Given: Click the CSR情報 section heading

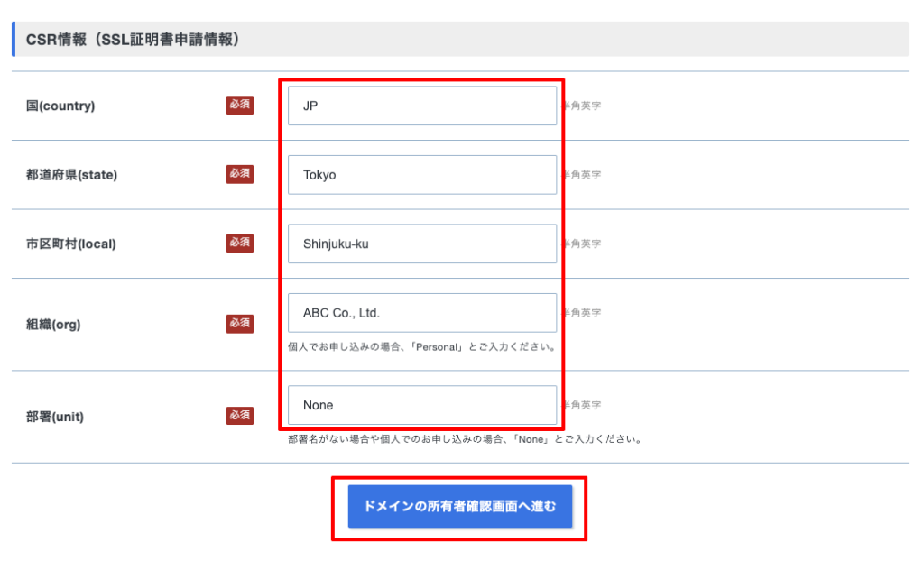Looking at the screenshot, I should tap(132, 40).
